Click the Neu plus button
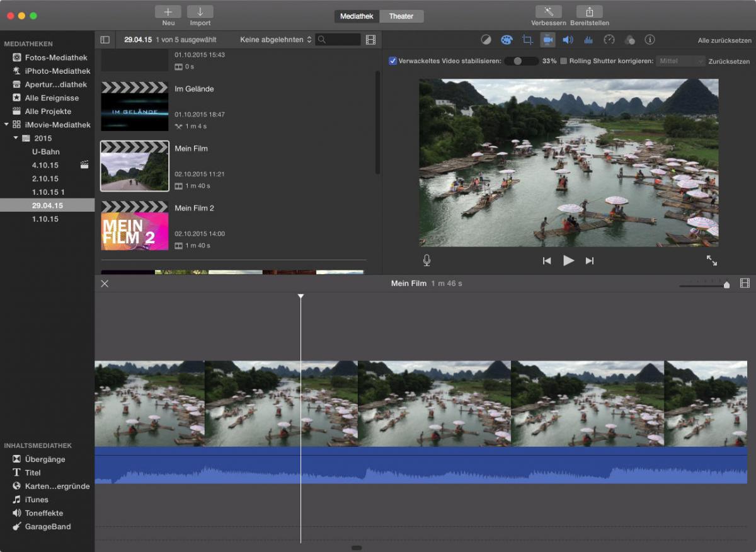This screenshot has height=552, width=756. 168,12
